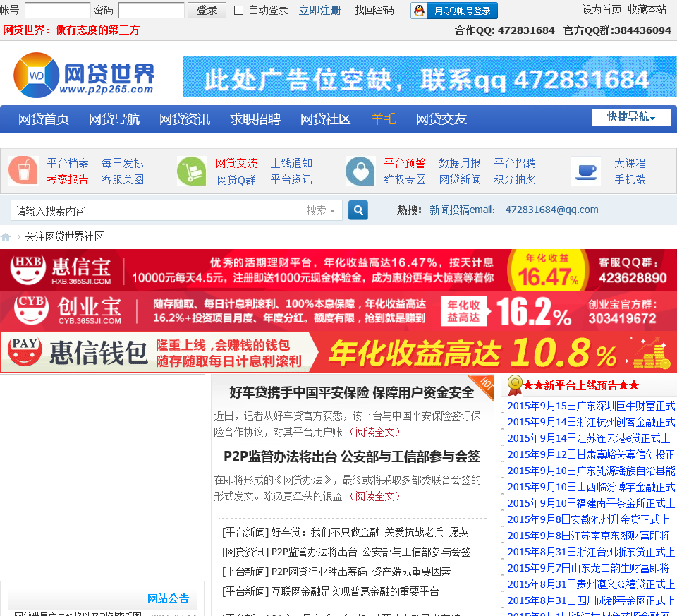Click 阅读全文 under the 好车贷 article
Viewport: 677px width, 616px height.
(x=374, y=432)
